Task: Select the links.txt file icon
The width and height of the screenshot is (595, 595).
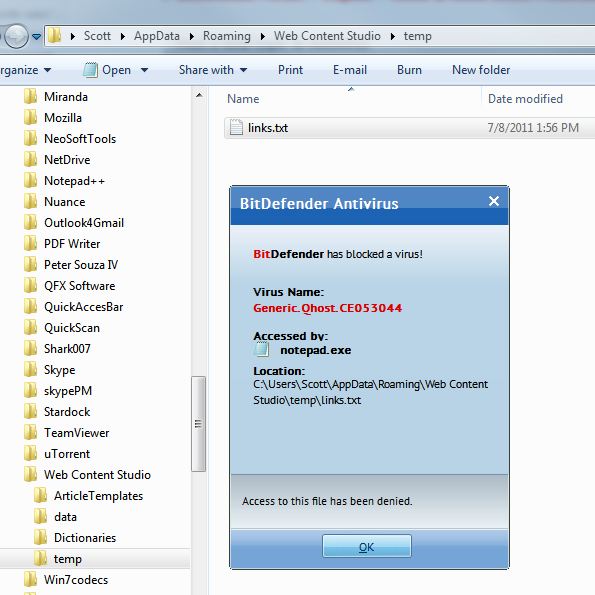Action: click(236, 128)
